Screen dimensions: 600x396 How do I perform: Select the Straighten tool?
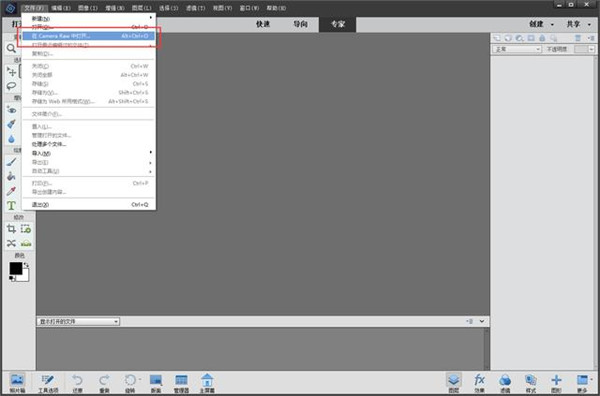[26, 243]
